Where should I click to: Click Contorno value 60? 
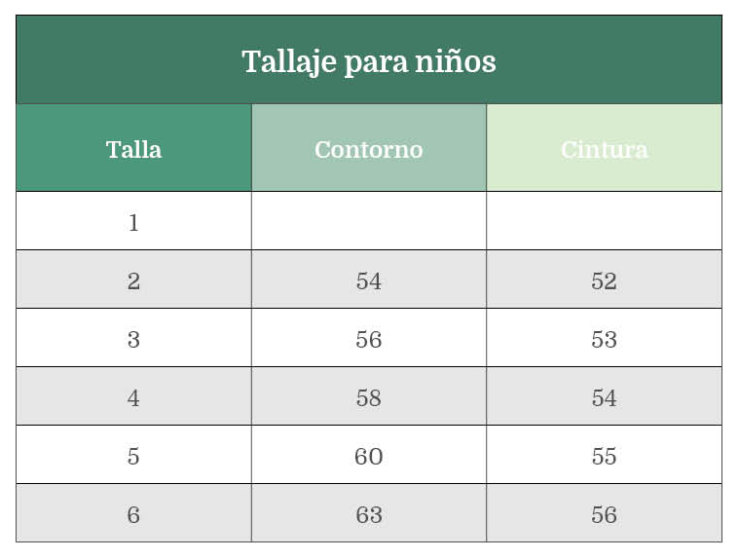coord(368,456)
